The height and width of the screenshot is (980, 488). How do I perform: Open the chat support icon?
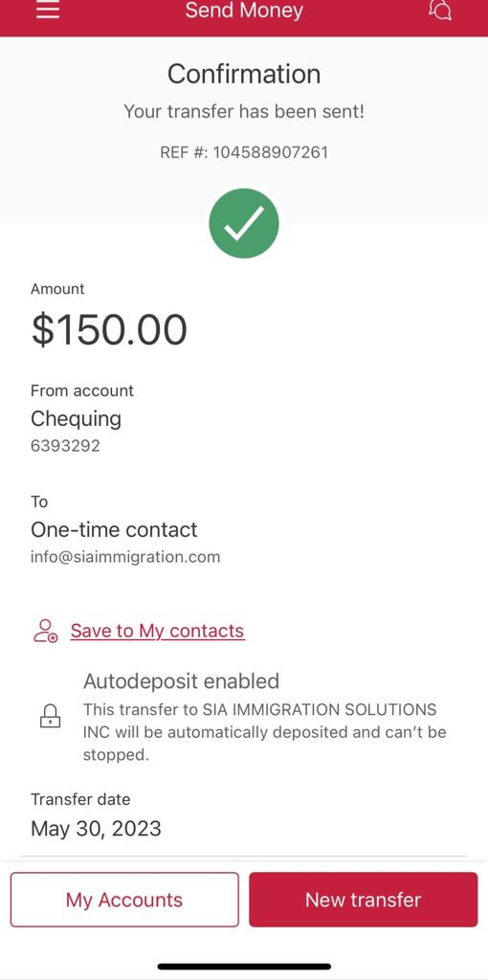click(440, 10)
